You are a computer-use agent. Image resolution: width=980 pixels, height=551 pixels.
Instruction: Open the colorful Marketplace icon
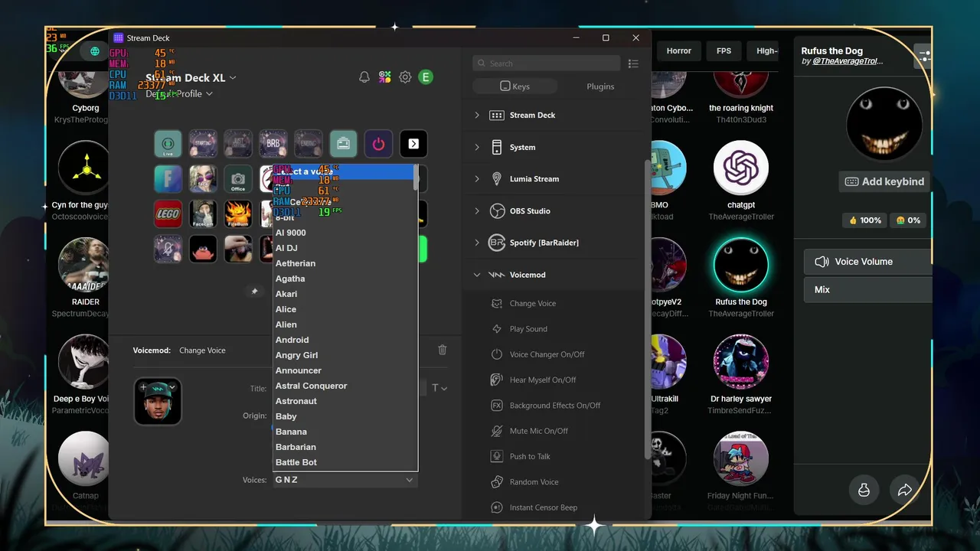coord(385,77)
